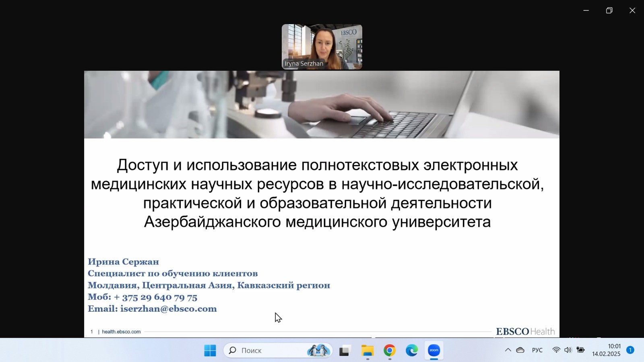The height and width of the screenshot is (362, 644).
Task: Open Microsoft Edge from the taskbar
Action: (411, 351)
